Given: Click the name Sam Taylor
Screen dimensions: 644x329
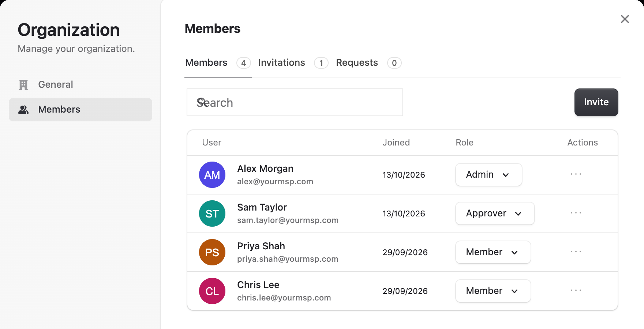Looking at the screenshot, I should (x=262, y=207).
